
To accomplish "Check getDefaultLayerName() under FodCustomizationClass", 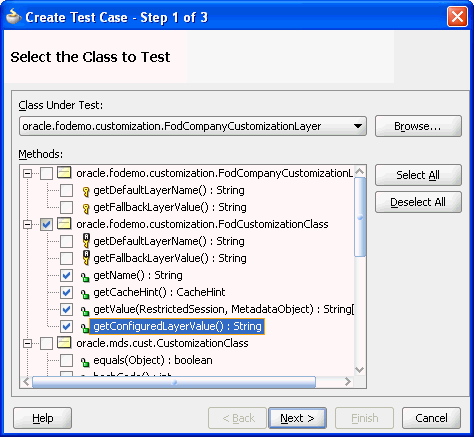I will pos(66,241).
